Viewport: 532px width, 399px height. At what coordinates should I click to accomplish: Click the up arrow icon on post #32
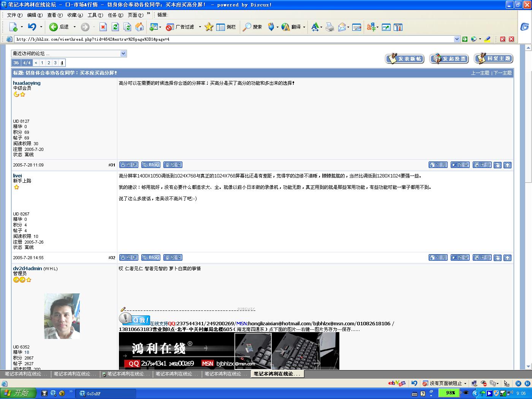(508, 258)
